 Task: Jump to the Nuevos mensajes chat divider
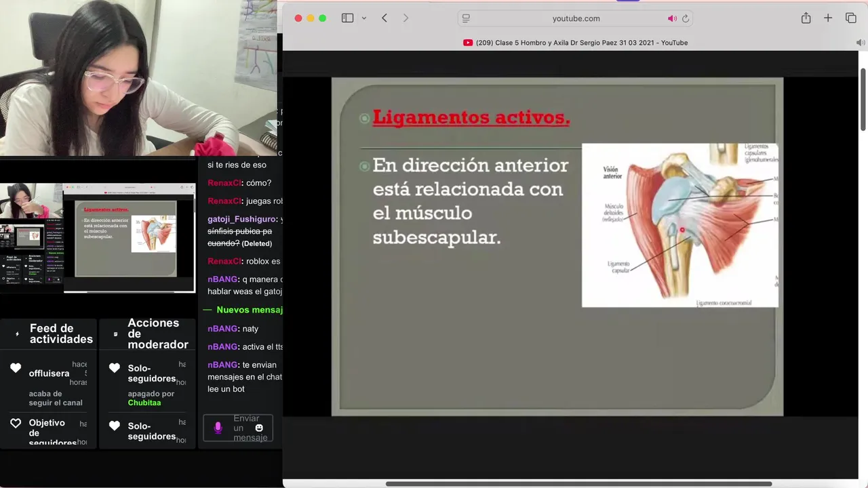click(x=243, y=310)
